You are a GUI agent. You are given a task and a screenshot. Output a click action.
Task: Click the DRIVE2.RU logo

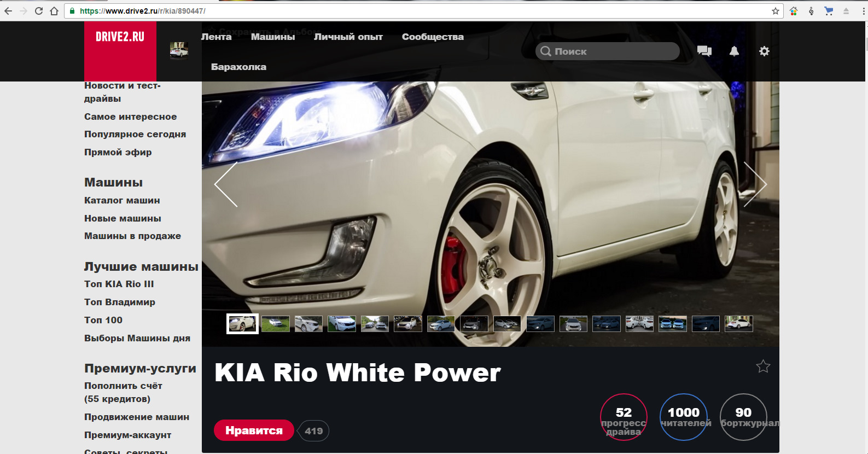click(120, 51)
